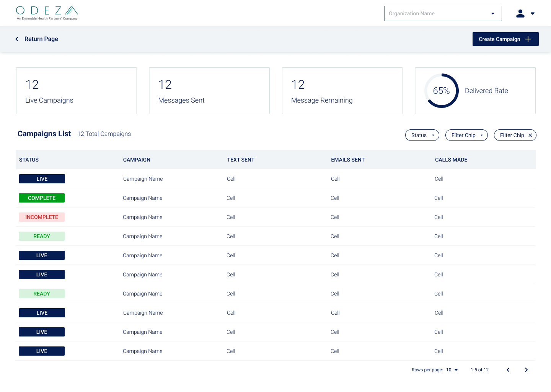Image resolution: width=551 pixels, height=392 pixels.
Task: Change rows per page dropdown value
Action: [452, 370]
